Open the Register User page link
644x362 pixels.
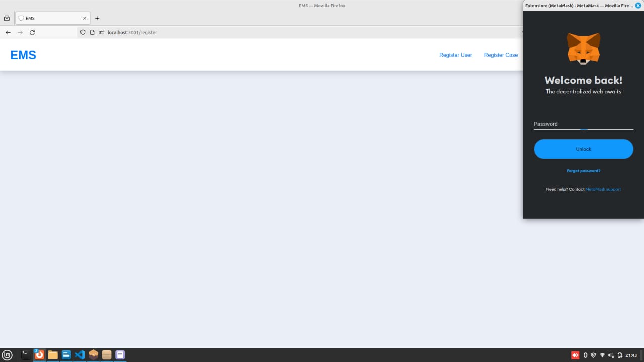455,55
